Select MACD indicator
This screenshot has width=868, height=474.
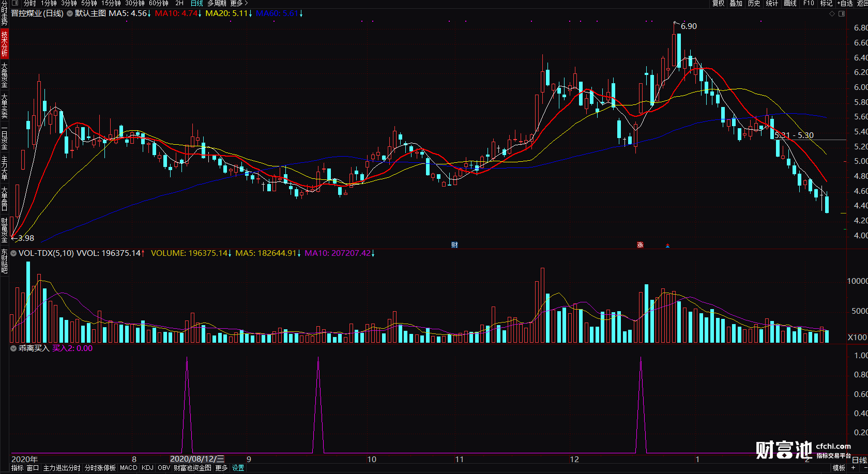(x=129, y=468)
